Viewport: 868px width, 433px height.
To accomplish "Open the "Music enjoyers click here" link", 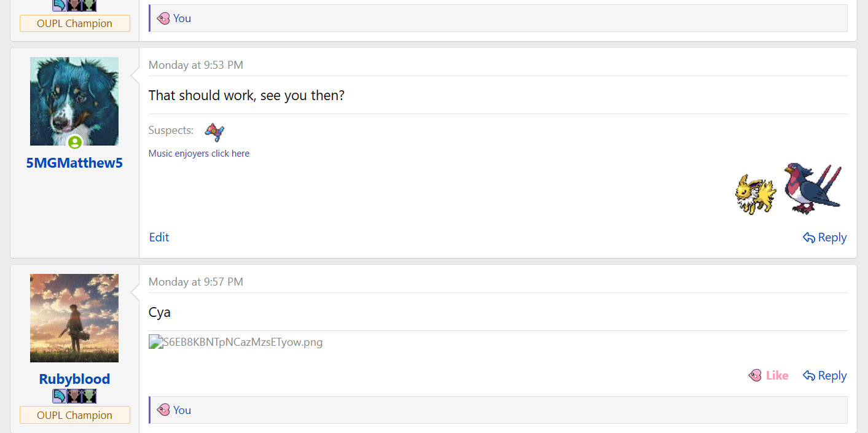I will (x=199, y=154).
